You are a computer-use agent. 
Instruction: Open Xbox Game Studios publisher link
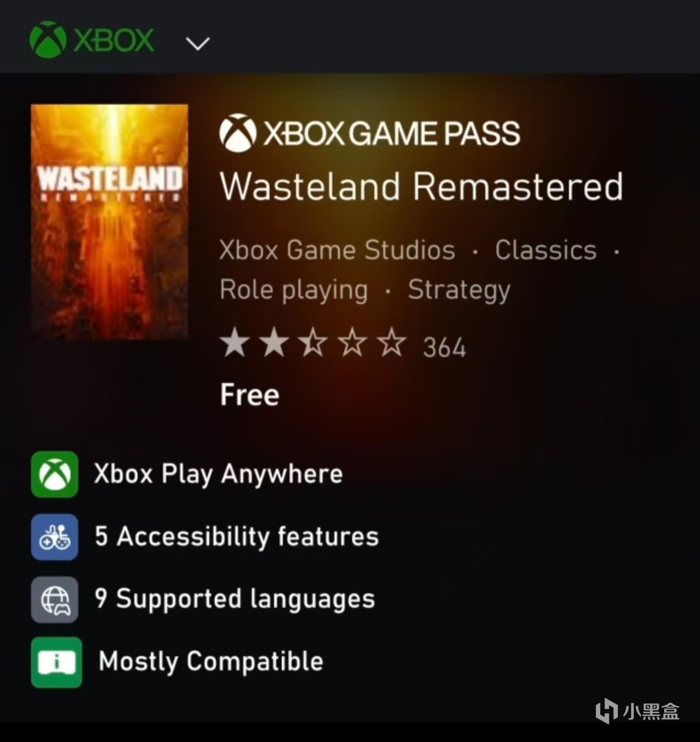337,250
